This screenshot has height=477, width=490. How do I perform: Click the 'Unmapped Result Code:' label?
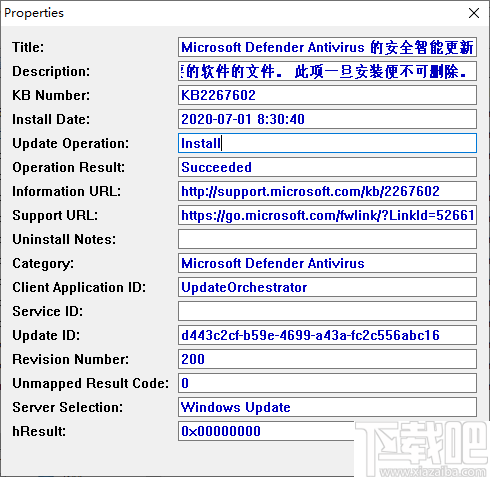point(90,384)
